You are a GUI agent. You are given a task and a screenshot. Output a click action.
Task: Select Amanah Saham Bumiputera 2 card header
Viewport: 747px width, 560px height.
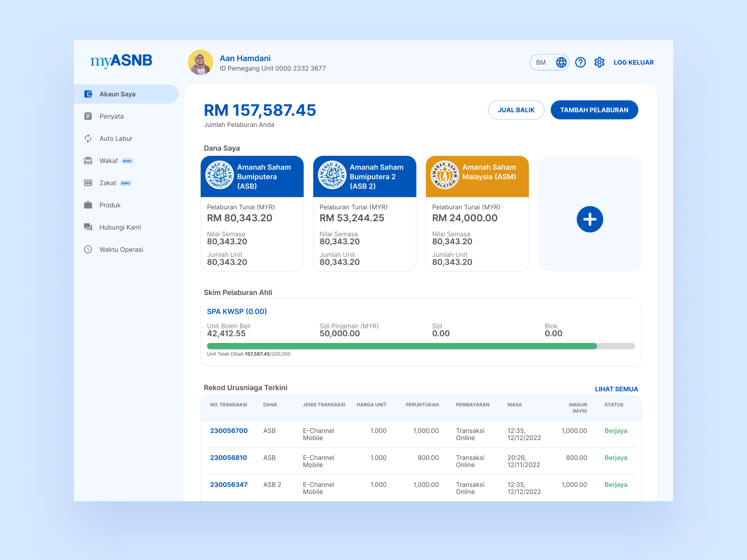365,176
